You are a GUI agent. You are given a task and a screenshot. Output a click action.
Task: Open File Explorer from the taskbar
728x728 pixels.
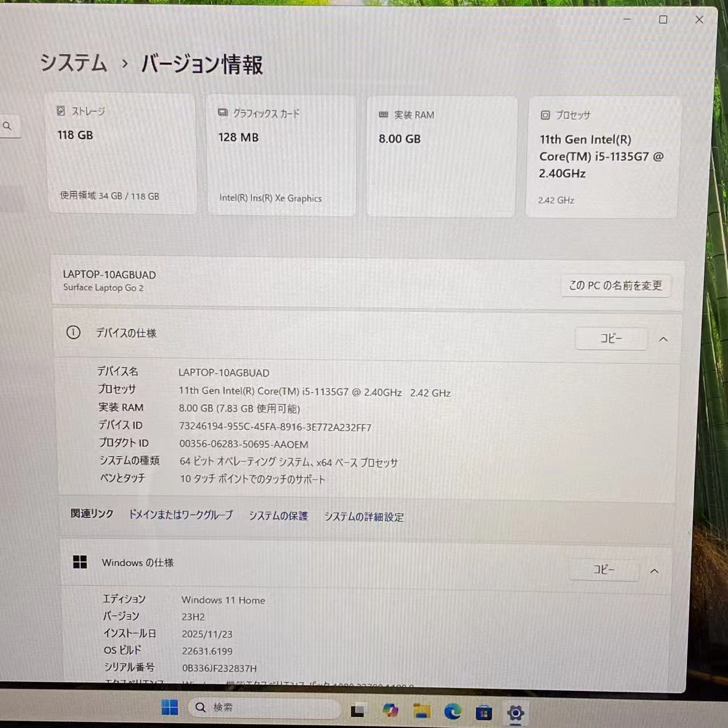(x=421, y=710)
